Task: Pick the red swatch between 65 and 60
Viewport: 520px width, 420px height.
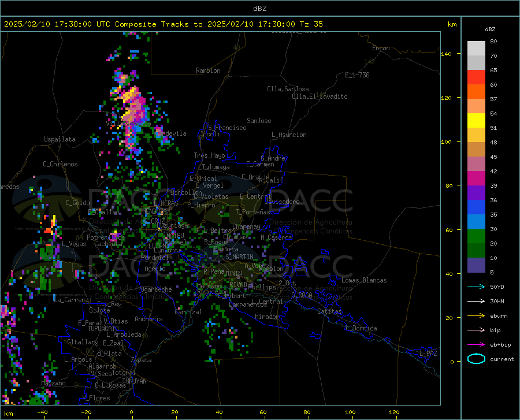Action: [476, 77]
